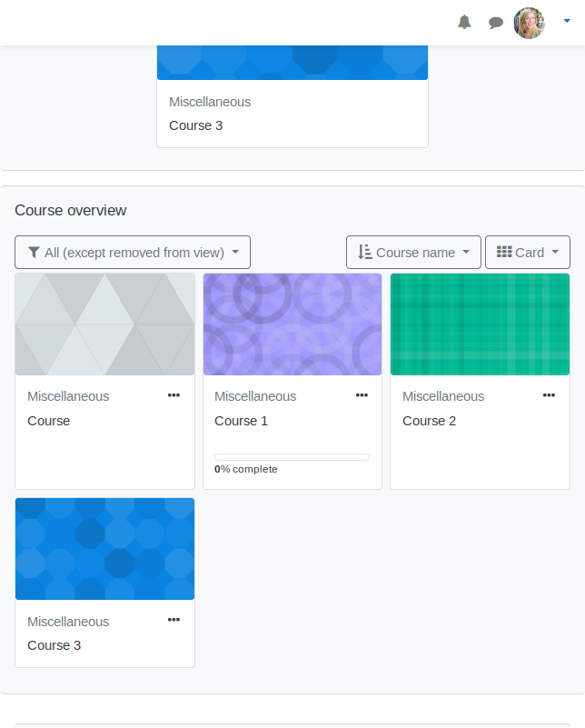585x728 pixels.
Task: Click the '0% complete' text
Action: pos(246,469)
